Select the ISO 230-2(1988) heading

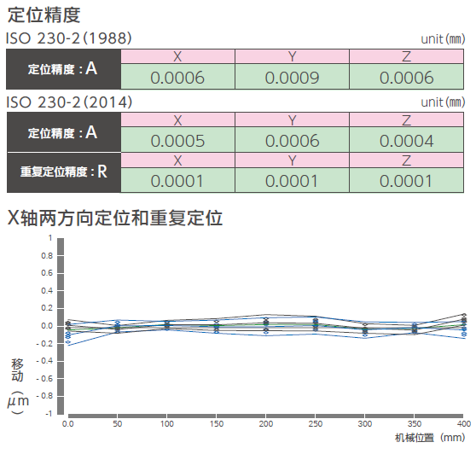tap(69, 38)
